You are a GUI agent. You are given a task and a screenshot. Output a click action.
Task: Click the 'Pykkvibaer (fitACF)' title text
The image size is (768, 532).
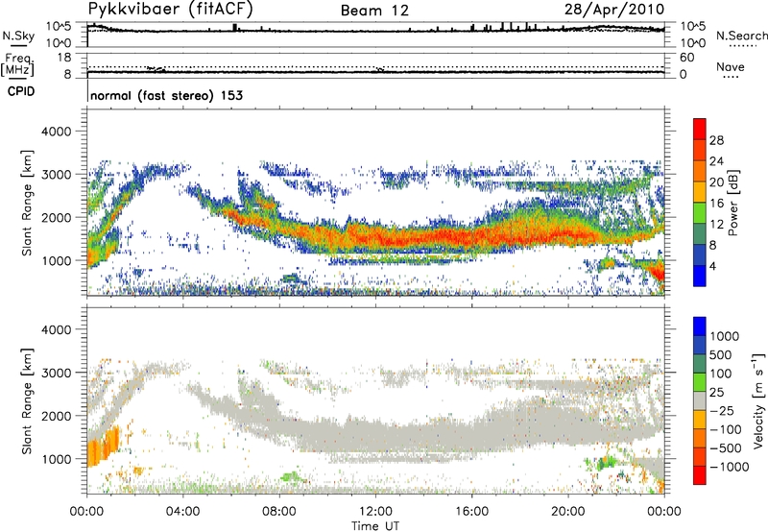tap(171, 10)
